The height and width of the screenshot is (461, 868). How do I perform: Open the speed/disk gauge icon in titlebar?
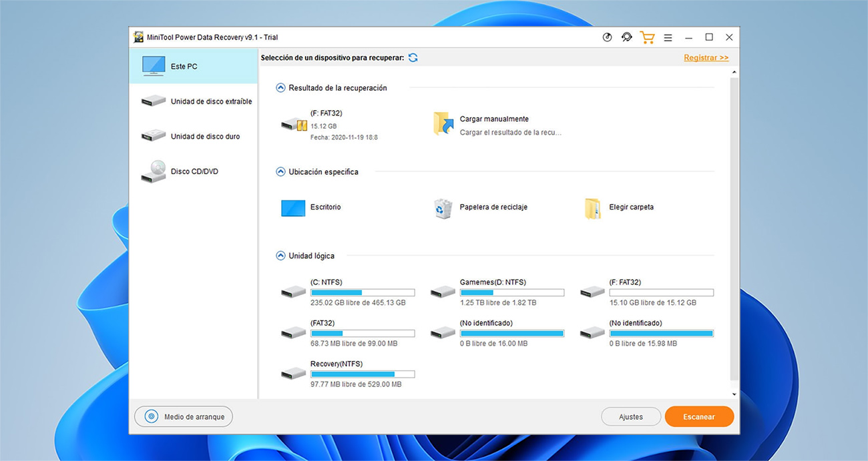click(607, 37)
